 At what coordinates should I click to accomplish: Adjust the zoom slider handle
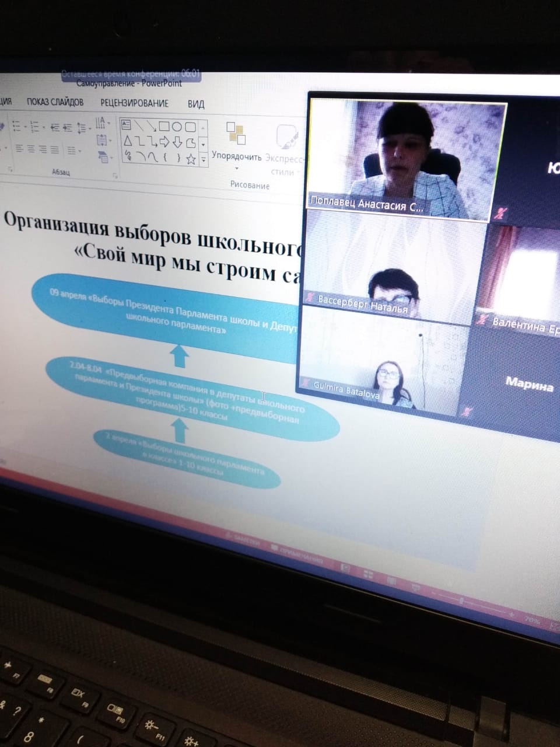pos(461,600)
